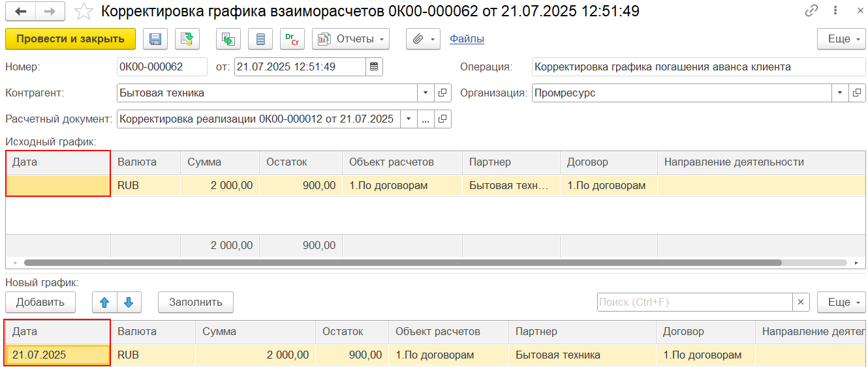This screenshot has width=868, height=367.
Task: Open the top Еще menu
Action: pyautogui.click(x=841, y=39)
